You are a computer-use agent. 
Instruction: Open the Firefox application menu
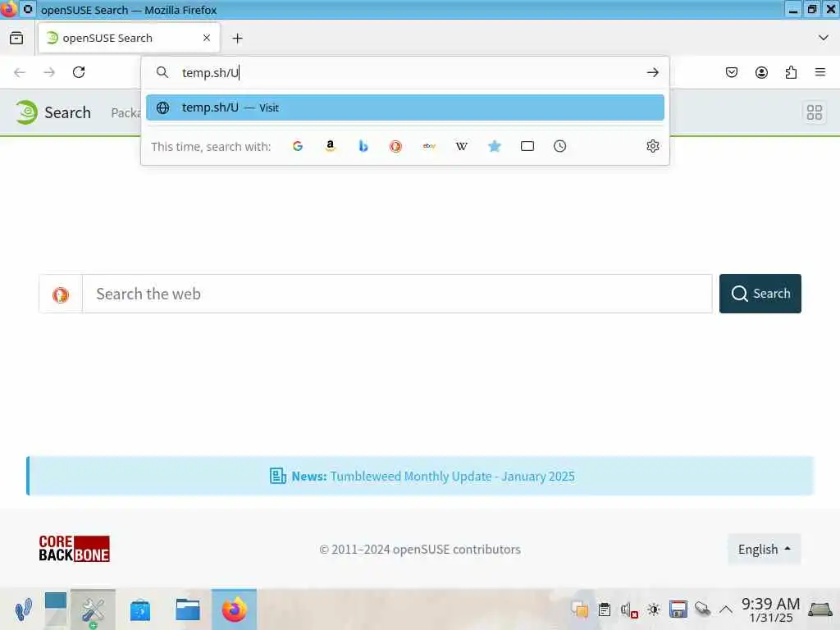pos(820,72)
